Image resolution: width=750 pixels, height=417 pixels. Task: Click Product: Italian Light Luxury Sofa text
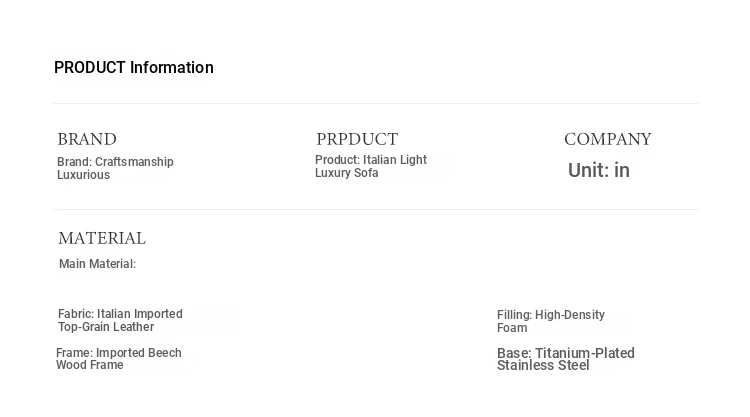click(371, 166)
